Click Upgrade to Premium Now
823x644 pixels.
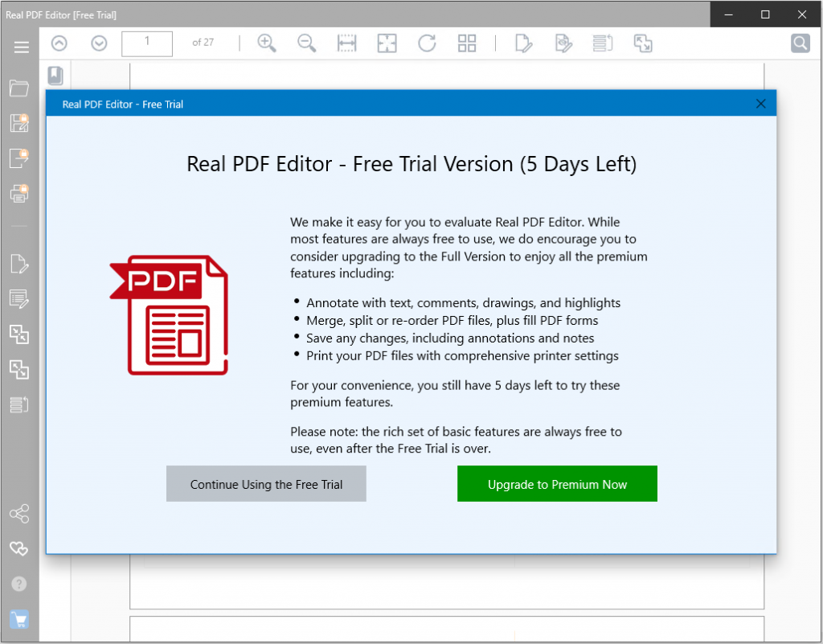click(x=557, y=484)
